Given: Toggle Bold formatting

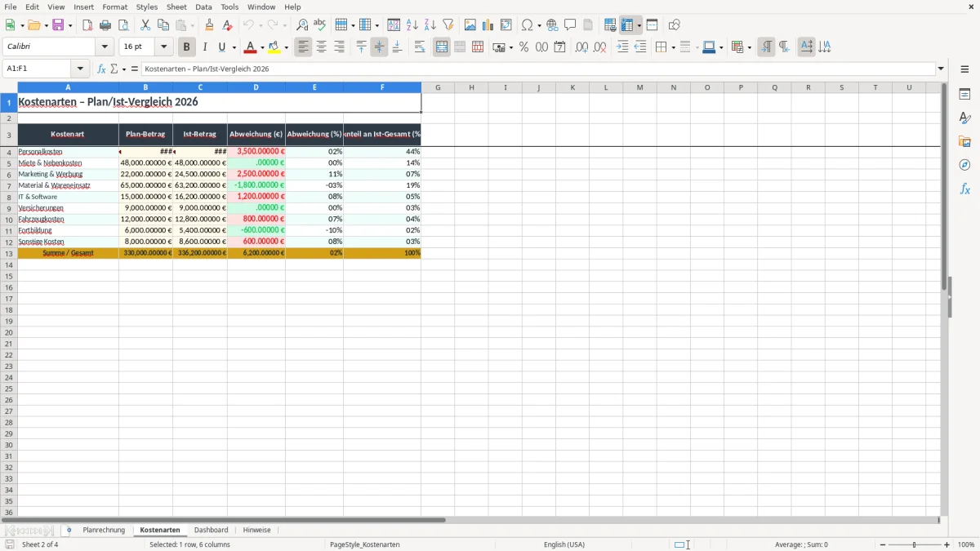Looking at the screenshot, I should 187,47.
